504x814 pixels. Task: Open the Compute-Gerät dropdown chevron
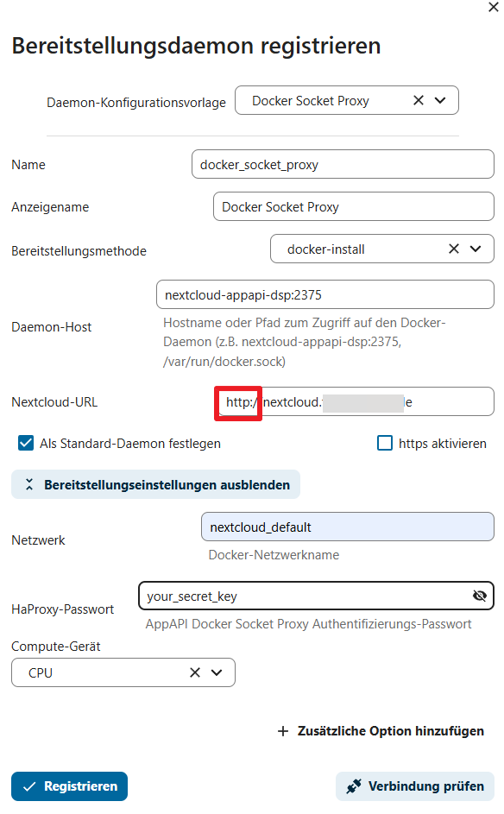coord(217,672)
